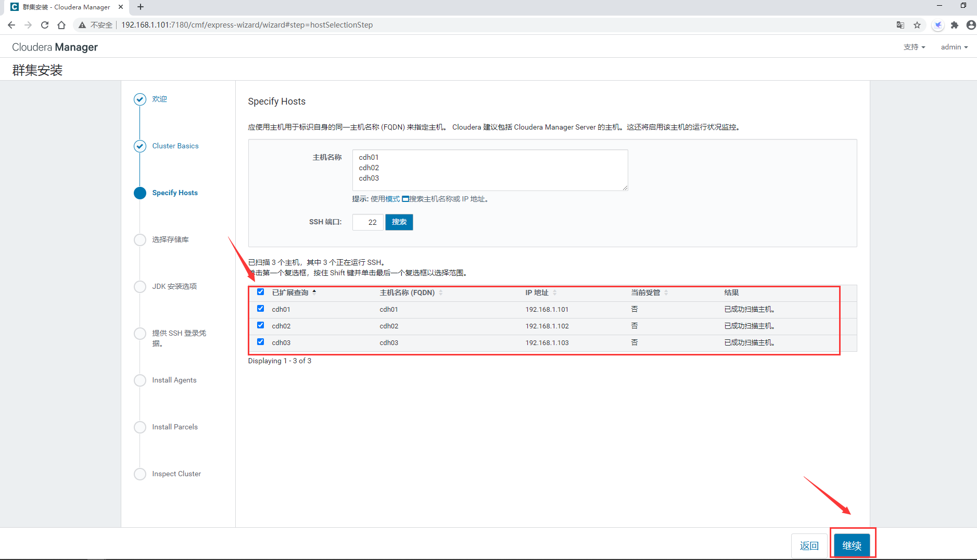The height and width of the screenshot is (560, 977).
Task: Toggle the select-all hosts checkbox
Action: coord(261,292)
